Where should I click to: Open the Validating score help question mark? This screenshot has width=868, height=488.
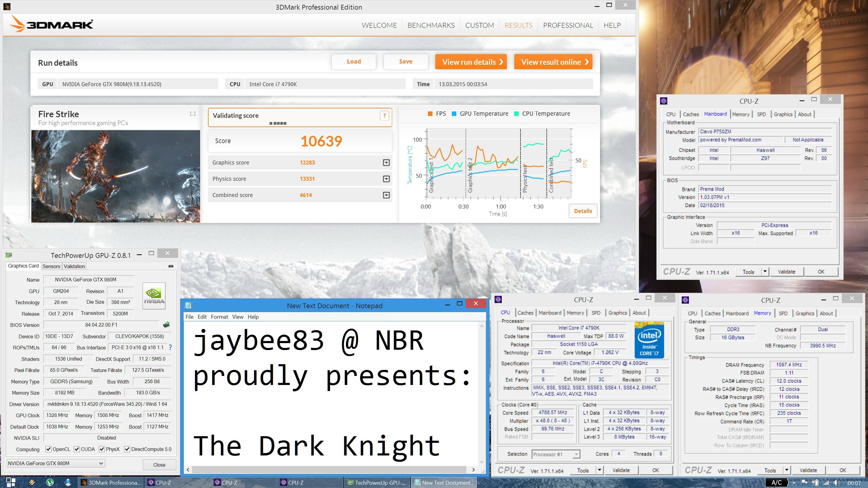coord(385,116)
